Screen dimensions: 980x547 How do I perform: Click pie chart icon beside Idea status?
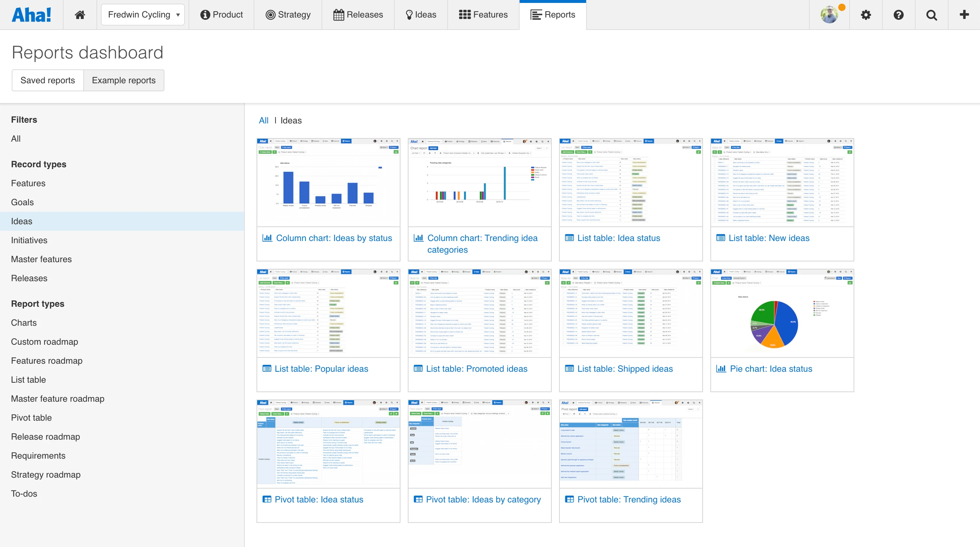pyautogui.click(x=721, y=368)
